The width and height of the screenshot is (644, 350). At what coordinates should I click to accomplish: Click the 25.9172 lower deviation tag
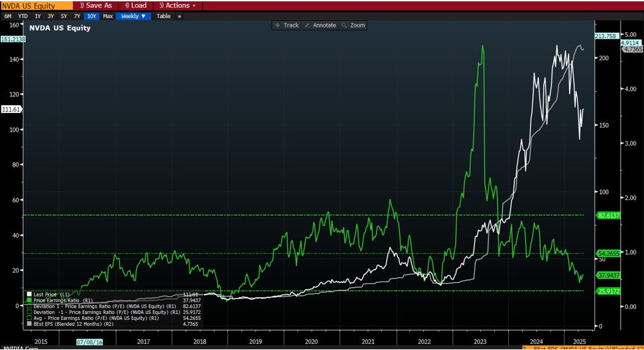point(609,291)
